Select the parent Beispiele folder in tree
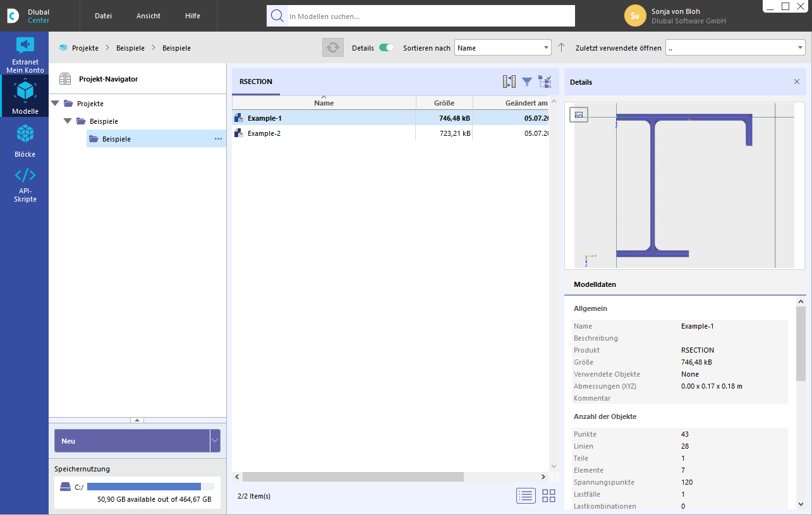This screenshot has height=515, width=812. pyautogui.click(x=104, y=121)
